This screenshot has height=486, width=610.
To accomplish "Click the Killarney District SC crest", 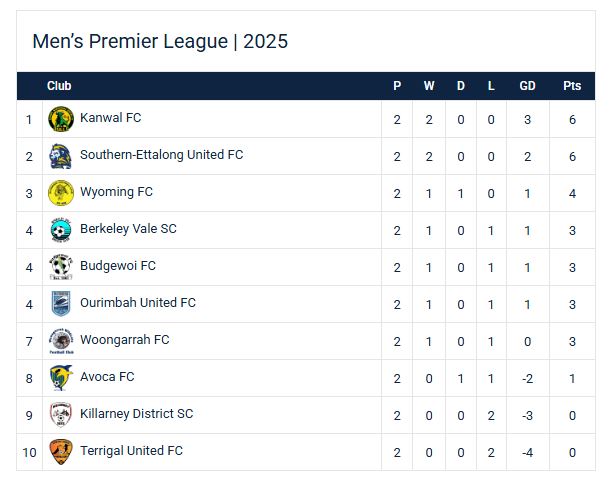I will [x=61, y=415].
